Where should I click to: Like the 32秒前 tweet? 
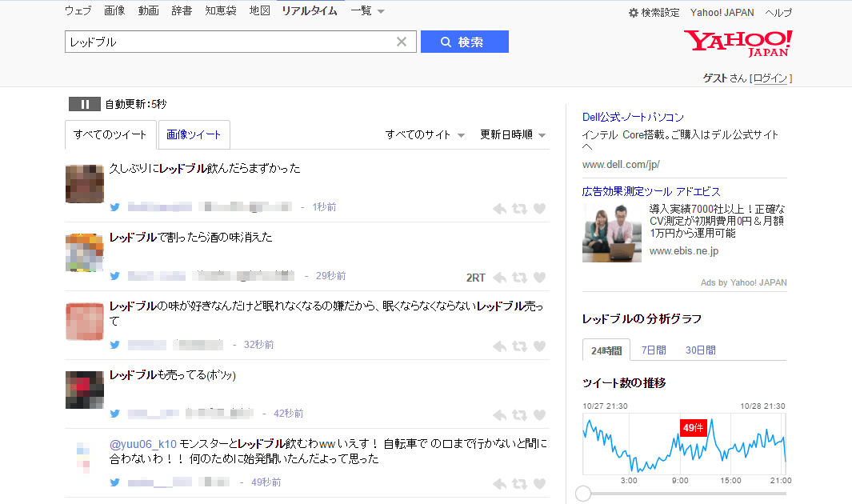point(539,346)
